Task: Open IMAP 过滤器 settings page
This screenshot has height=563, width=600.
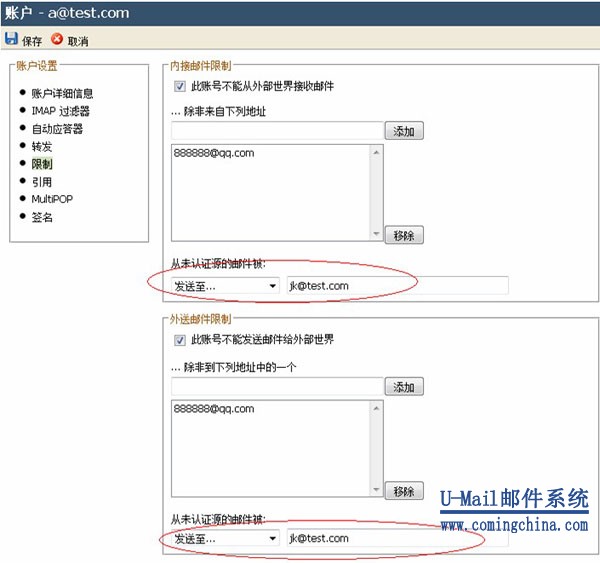Action: point(60,111)
